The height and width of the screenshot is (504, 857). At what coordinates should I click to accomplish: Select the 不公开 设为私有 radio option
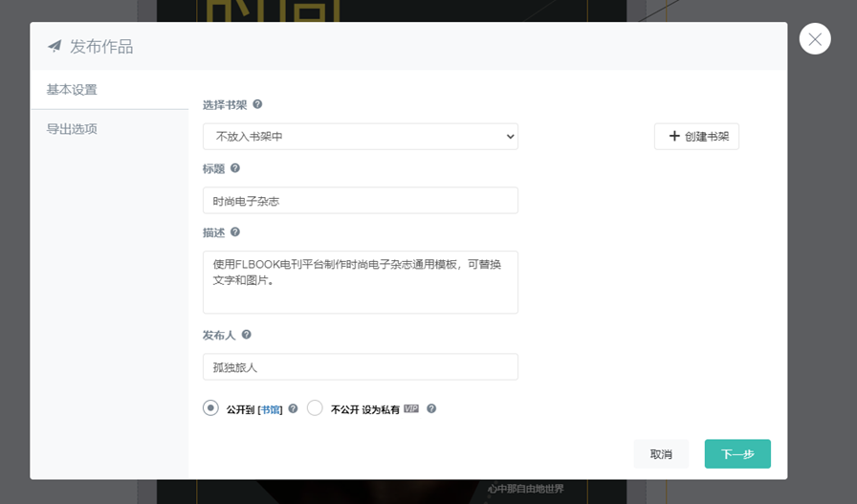[315, 407]
